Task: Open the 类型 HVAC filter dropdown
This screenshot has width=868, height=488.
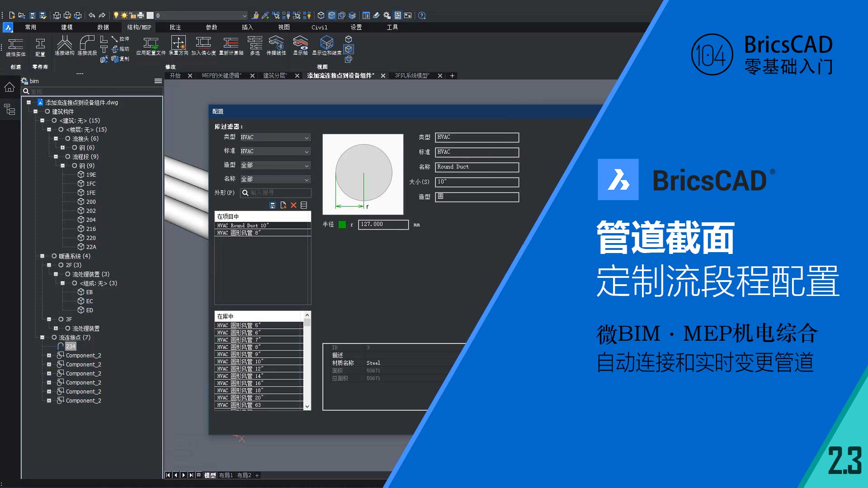Action: coord(274,137)
